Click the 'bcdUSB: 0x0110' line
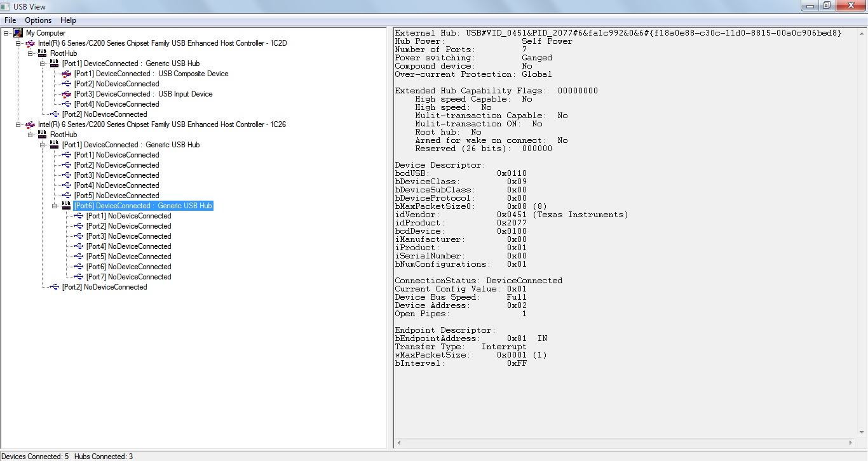Image resolution: width=868 pixels, height=461 pixels. point(461,173)
